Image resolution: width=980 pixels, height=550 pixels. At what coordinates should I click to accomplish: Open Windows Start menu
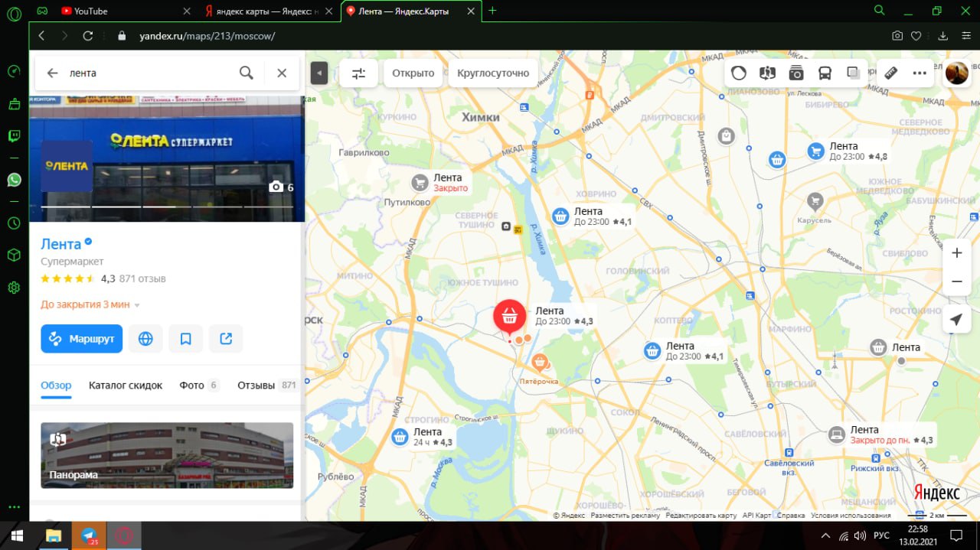pyautogui.click(x=15, y=535)
